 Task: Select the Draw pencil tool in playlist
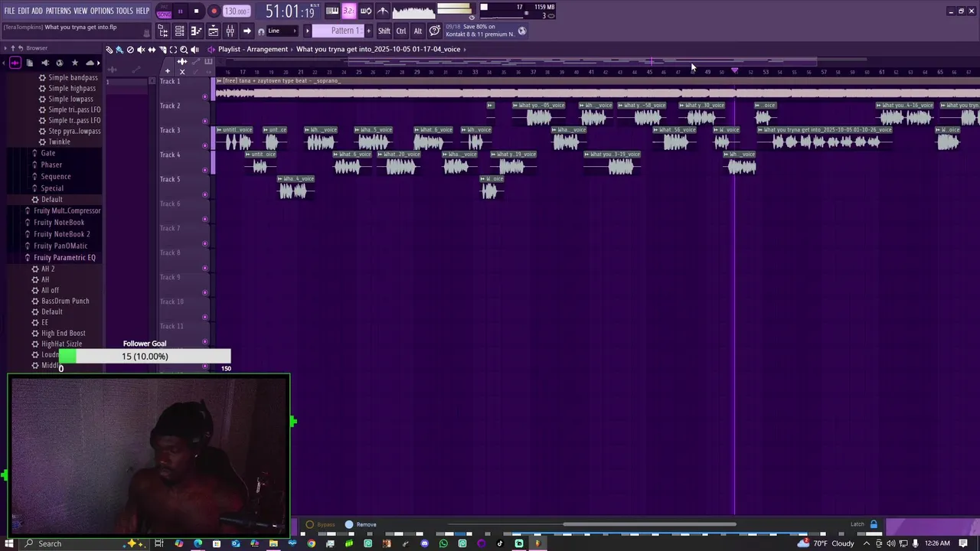[x=109, y=50]
